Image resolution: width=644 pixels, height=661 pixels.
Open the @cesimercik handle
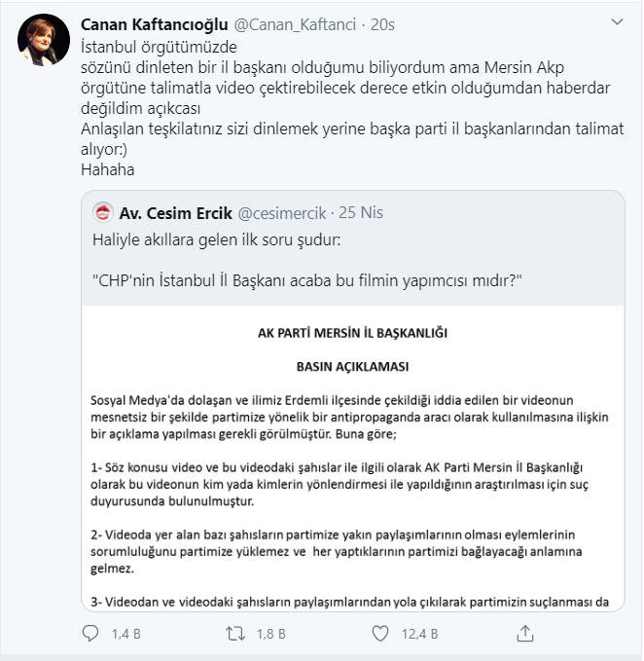coord(282,212)
